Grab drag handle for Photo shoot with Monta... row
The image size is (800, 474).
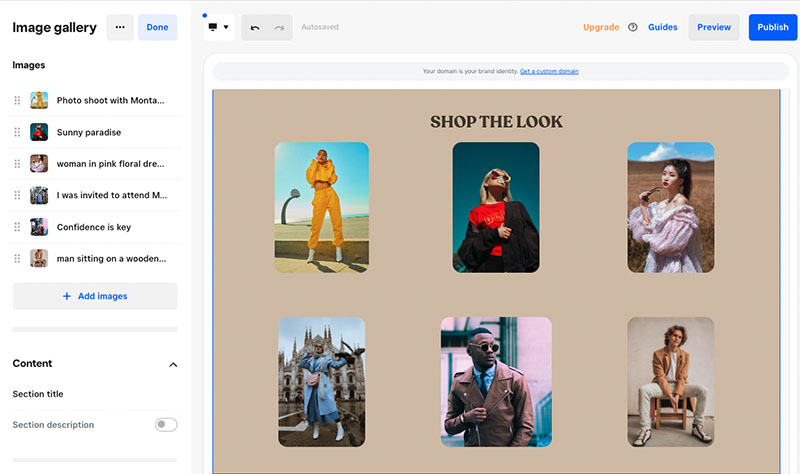pos(17,100)
